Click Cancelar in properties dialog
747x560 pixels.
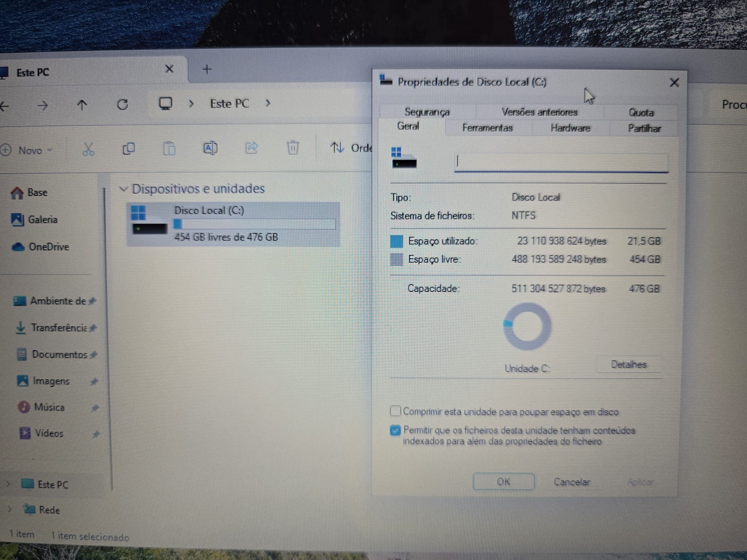click(x=571, y=482)
